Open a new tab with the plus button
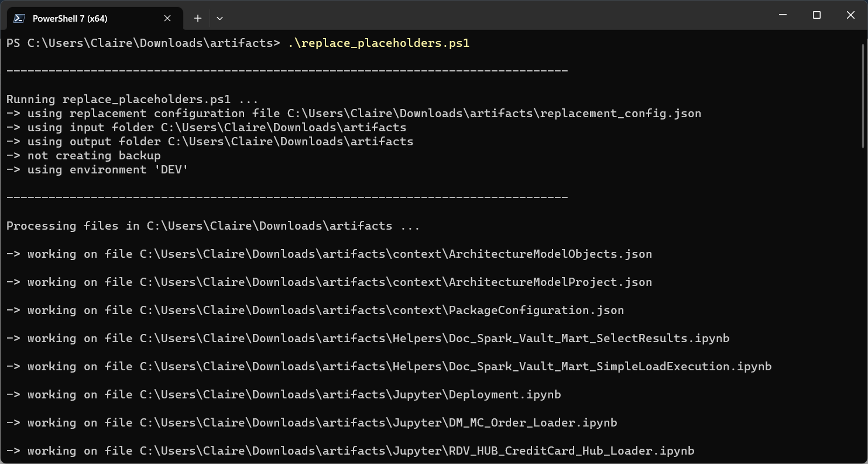Screen dimensions: 868x464 [197, 18]
